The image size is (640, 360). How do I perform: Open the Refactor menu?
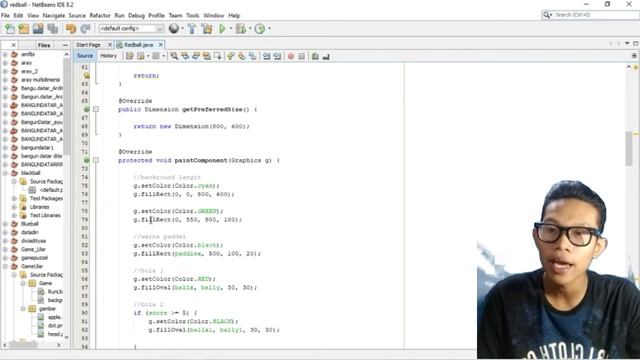100,16
